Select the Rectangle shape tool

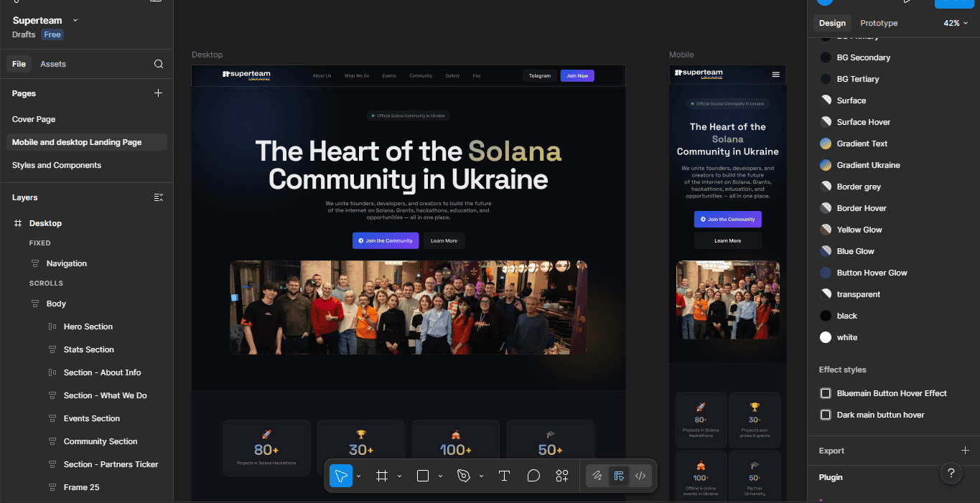(423, 476)
